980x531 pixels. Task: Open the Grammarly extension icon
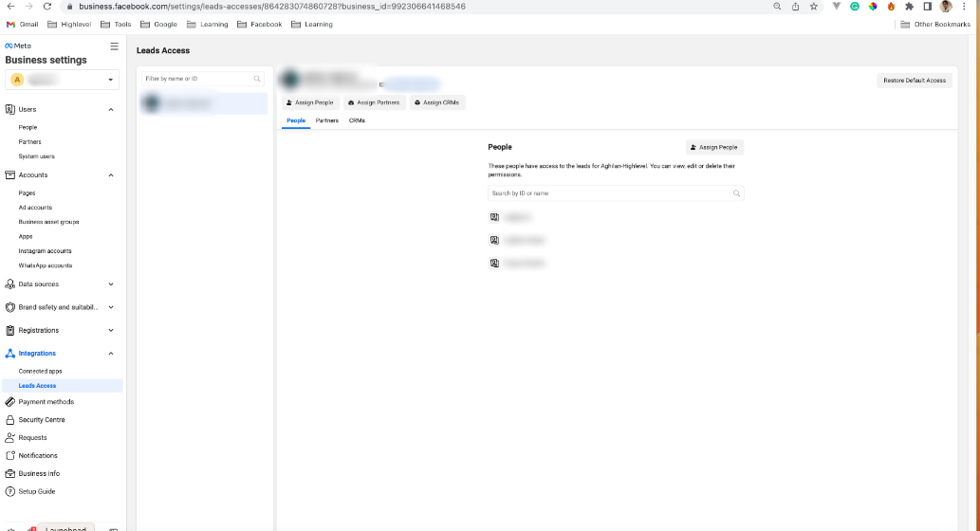[x=855, y=7]
